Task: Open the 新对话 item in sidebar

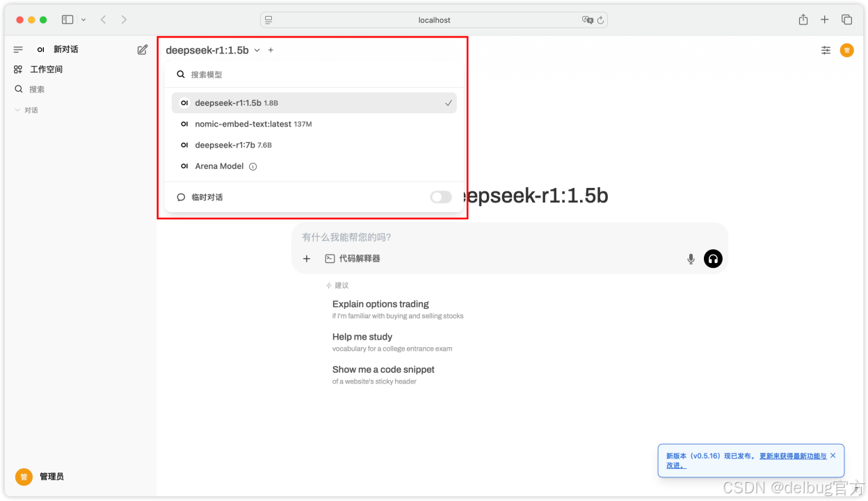Action: click(66, 49)
